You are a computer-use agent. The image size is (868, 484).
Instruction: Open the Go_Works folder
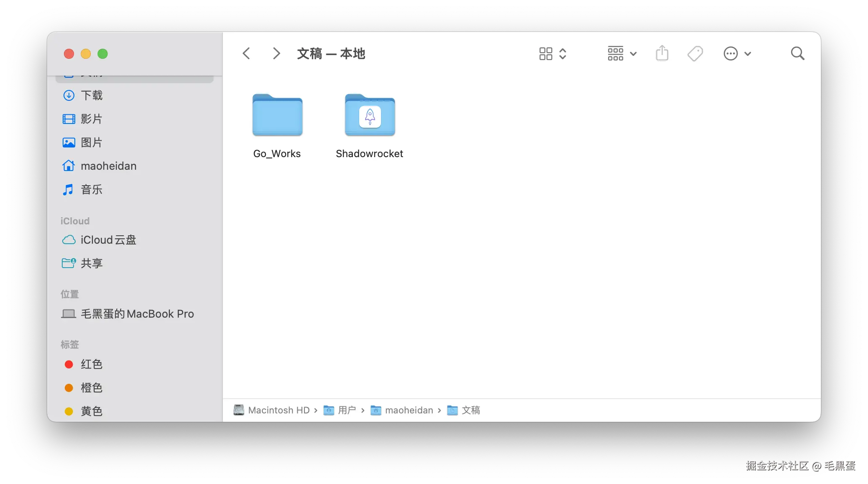[277, 116]
